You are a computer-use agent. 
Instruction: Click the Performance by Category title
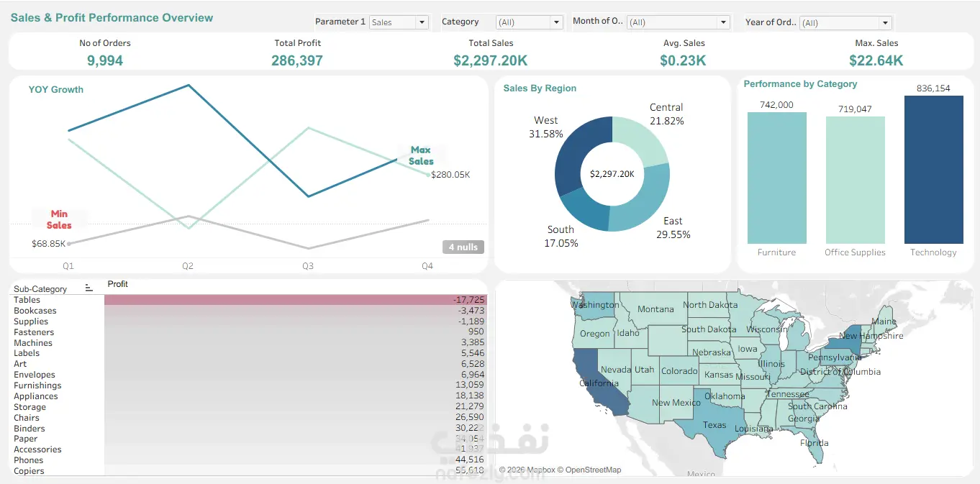(x=800, y=84)
